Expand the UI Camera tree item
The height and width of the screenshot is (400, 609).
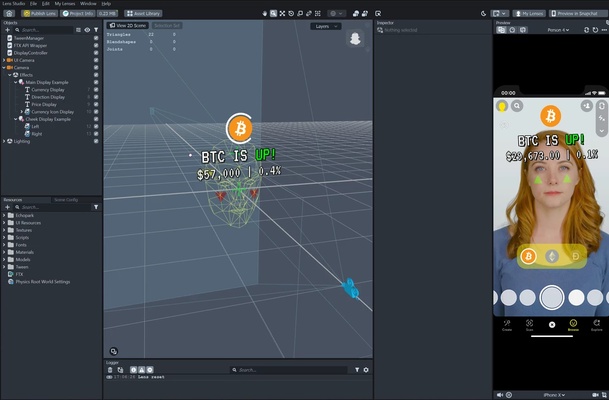pos(4,60)
